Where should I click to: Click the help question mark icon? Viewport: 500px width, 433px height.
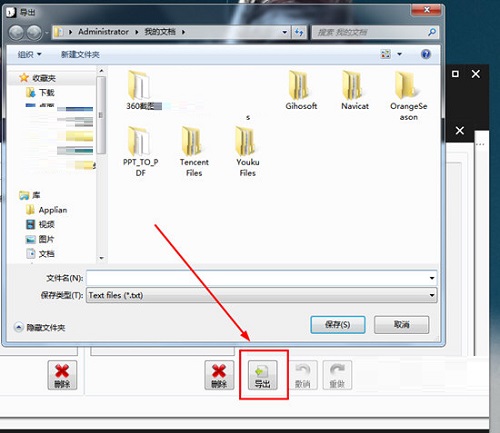pos(426,54)
